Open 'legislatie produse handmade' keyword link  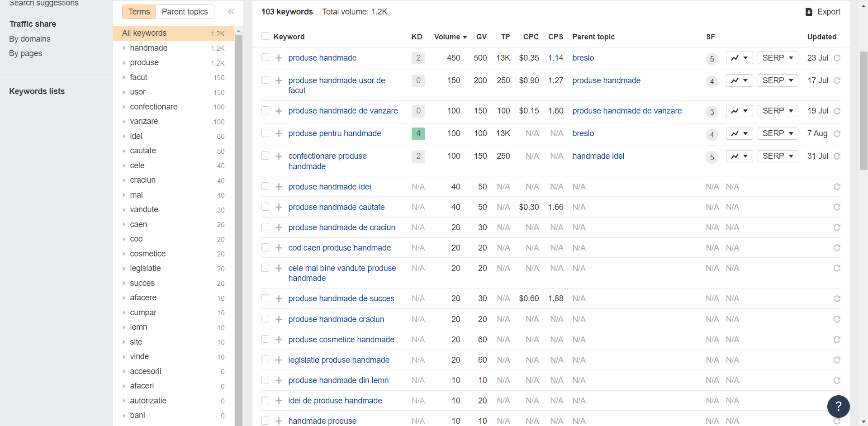pos(339,360)
